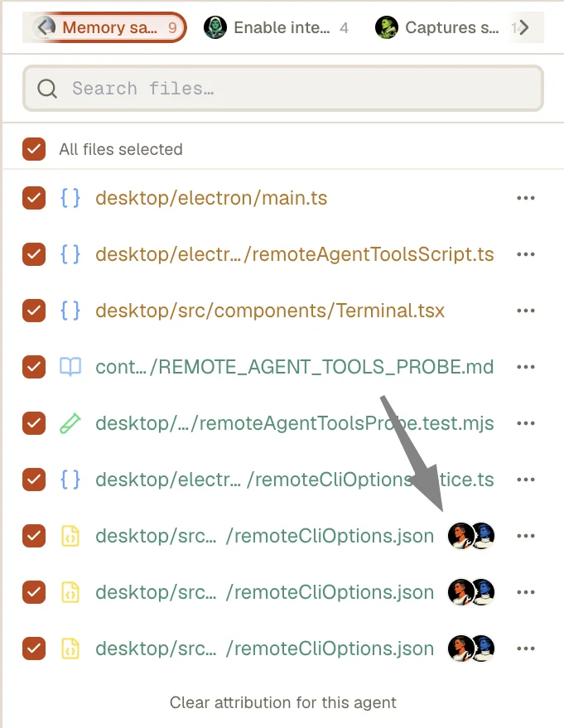Uncheck the desktop/electron/main.ts checkbox
The width and height of the screenshot is (564, 728).
coord(34,198)
